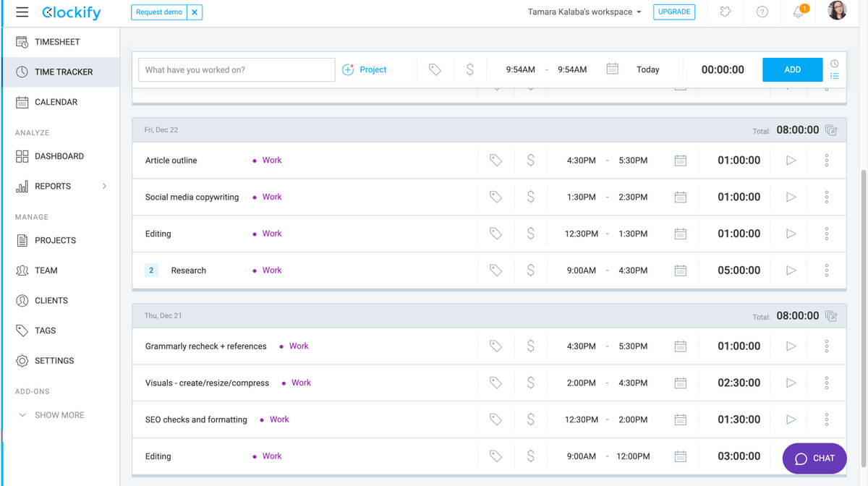Image resolution: width=868 pixels, height=486 pixels.
Task: Switch to manual mode list icon
Action: click(x=835, y=76)
